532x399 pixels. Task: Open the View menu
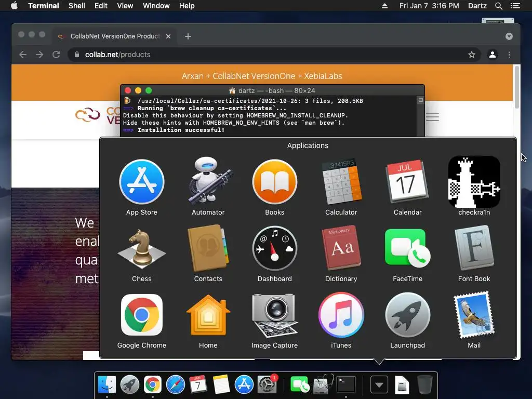pyautogui.click(x=125, y=6)
